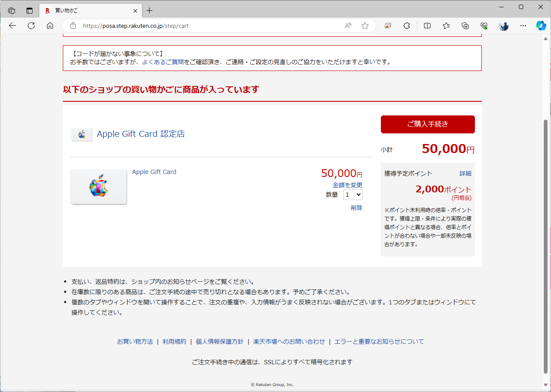The width and height of the screenshot is (551, 392).
Task: Click the vertical page scrollbar
Action: coord(545,246)
